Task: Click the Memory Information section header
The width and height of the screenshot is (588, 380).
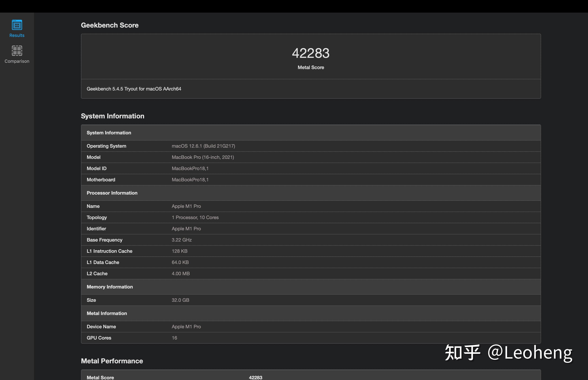Action: [x=110, y=287]
